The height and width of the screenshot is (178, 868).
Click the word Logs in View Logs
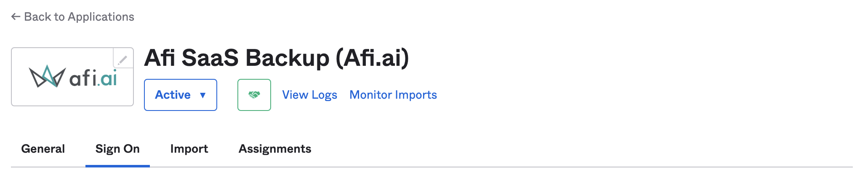click(325, 95)
